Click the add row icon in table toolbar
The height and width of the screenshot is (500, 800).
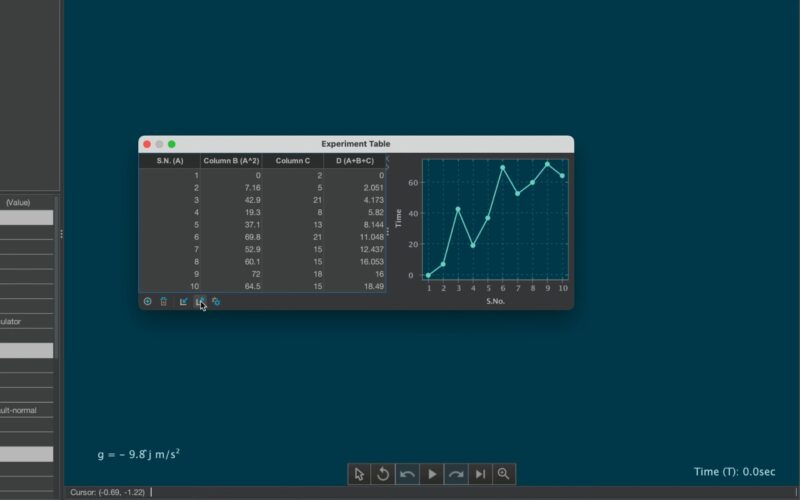148,301
